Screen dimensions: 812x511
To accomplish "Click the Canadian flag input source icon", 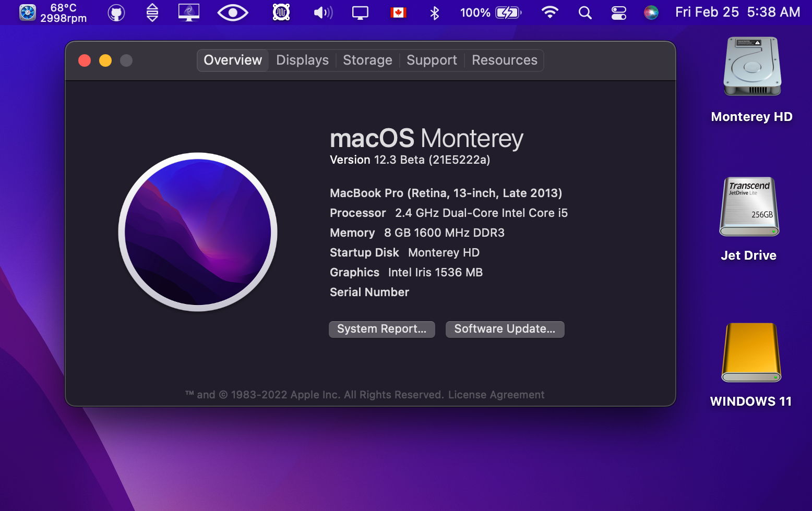I will (x=398, y=13).
